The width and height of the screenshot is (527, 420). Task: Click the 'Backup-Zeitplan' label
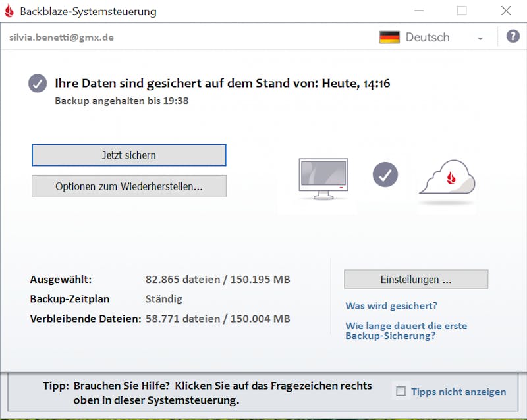(x=70, y=299)
